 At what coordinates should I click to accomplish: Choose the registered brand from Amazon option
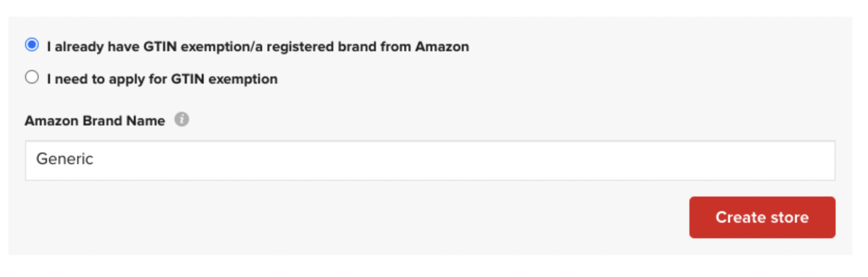click(x=32, y=45)
